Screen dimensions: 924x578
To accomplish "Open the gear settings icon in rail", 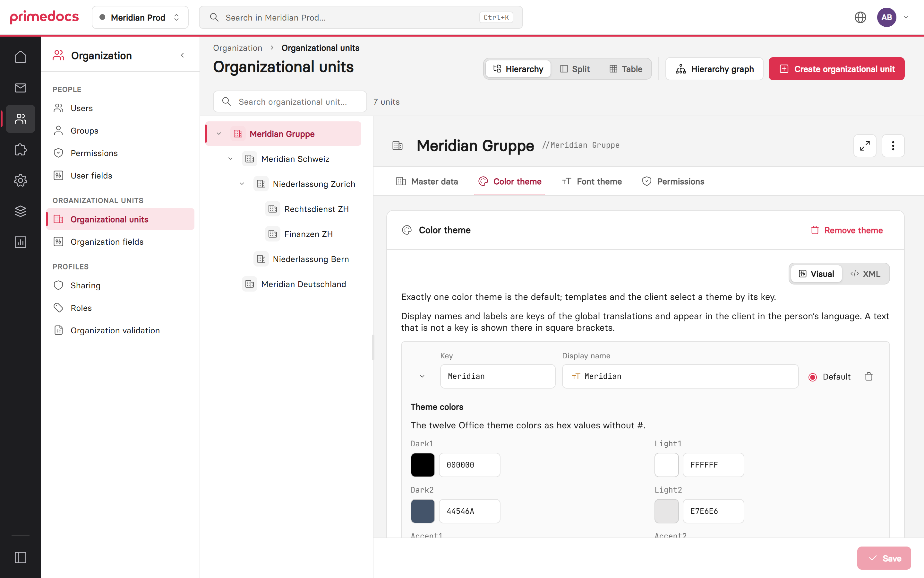I will [x=20, y=180].
